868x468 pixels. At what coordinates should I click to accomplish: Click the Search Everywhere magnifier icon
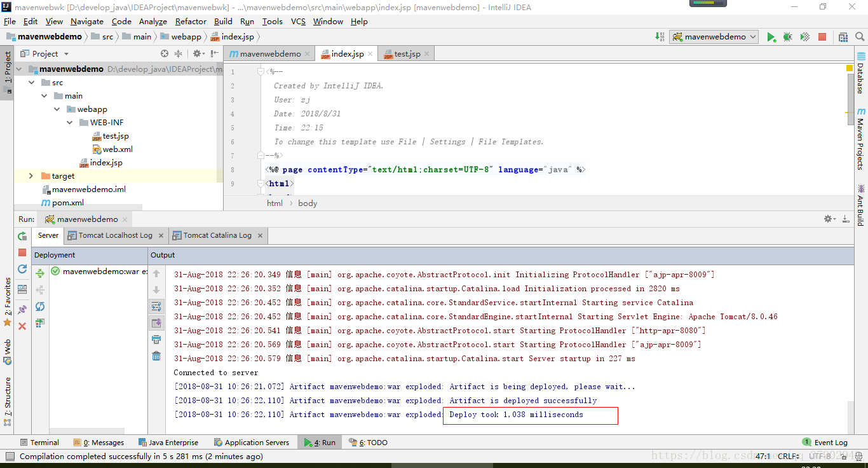click(x=859, y=37)
